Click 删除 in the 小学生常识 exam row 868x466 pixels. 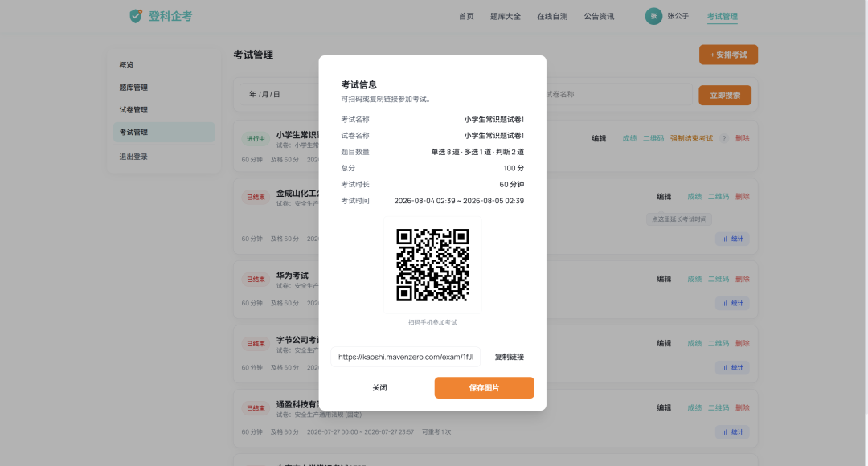click(x=743, y=138)
